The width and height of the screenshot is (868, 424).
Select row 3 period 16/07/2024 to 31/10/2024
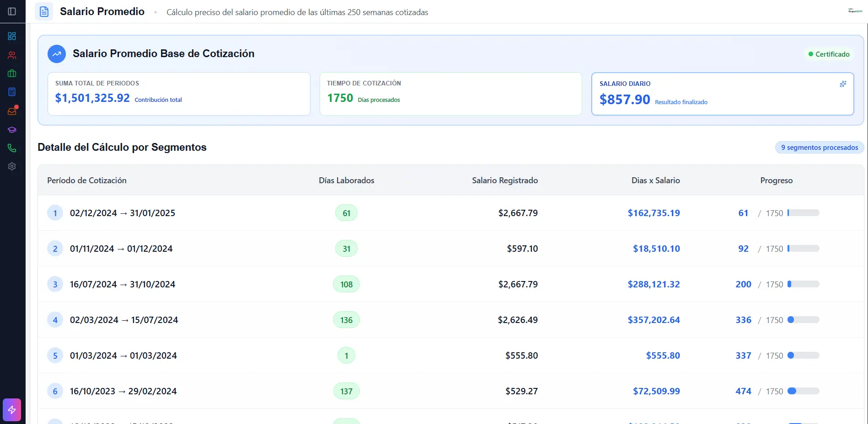point(123,284)
